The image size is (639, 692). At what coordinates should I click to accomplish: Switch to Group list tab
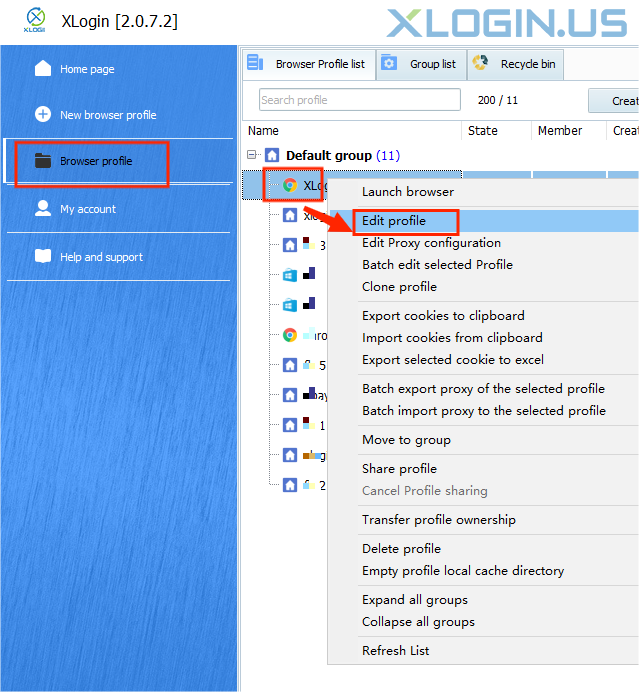point(421,64)
